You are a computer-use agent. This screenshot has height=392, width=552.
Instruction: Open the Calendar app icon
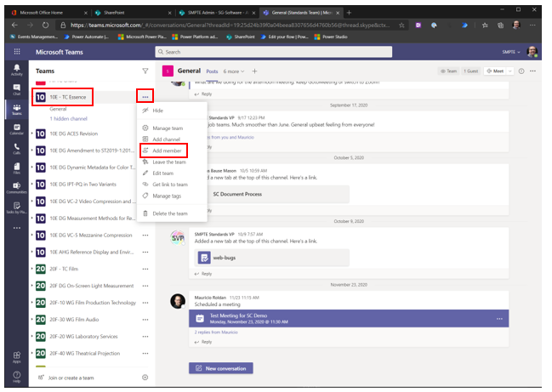pos(16,129)
